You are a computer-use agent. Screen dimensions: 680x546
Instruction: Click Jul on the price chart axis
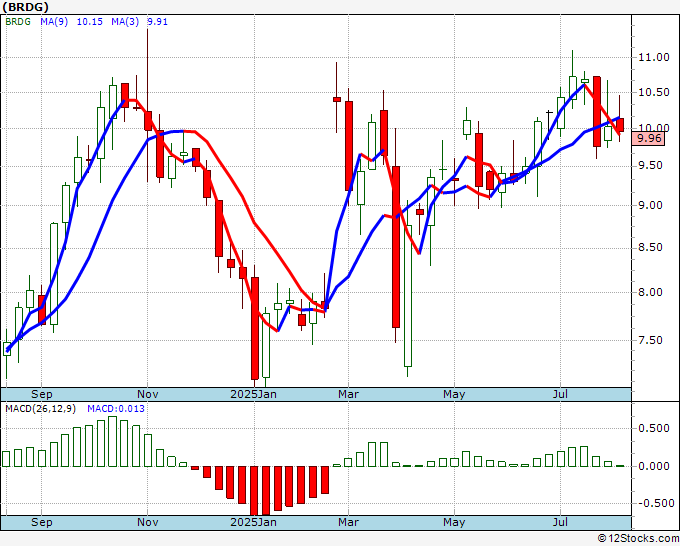(560, 394)
